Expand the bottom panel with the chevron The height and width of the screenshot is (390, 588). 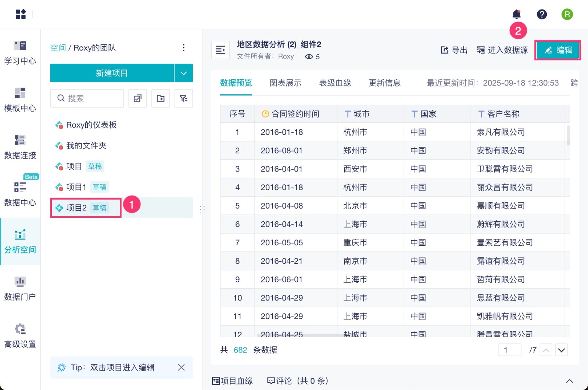[569, 381]
